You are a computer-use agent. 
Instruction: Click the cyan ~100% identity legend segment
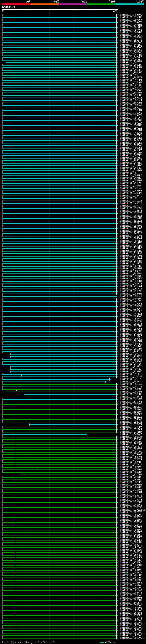pos(130,4)
